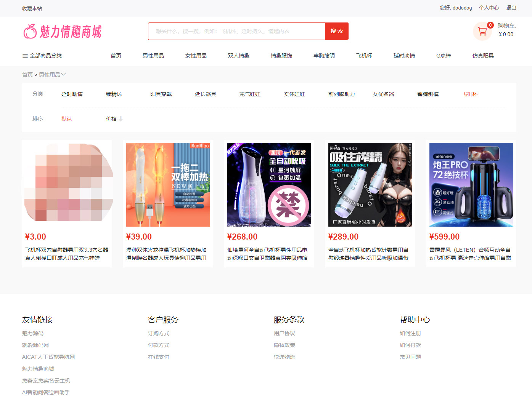Open 延时助情 in the top navigation bar

click(404, 56)
